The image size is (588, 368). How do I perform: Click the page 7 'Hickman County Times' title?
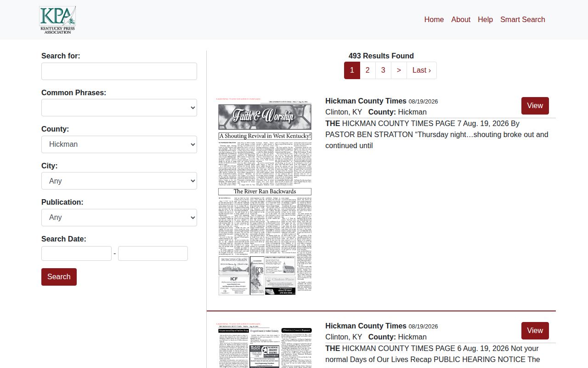pyautogui.click(x=366, y=101)
